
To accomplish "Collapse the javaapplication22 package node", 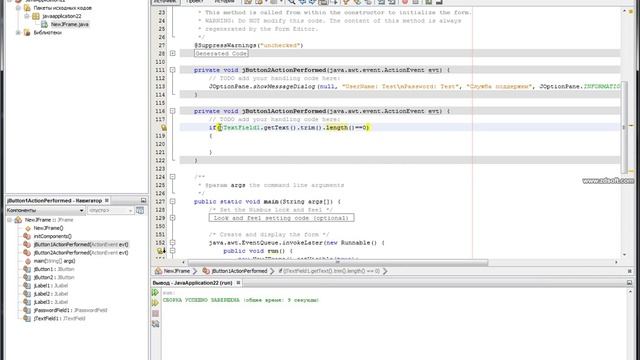I will pos(27,16).
